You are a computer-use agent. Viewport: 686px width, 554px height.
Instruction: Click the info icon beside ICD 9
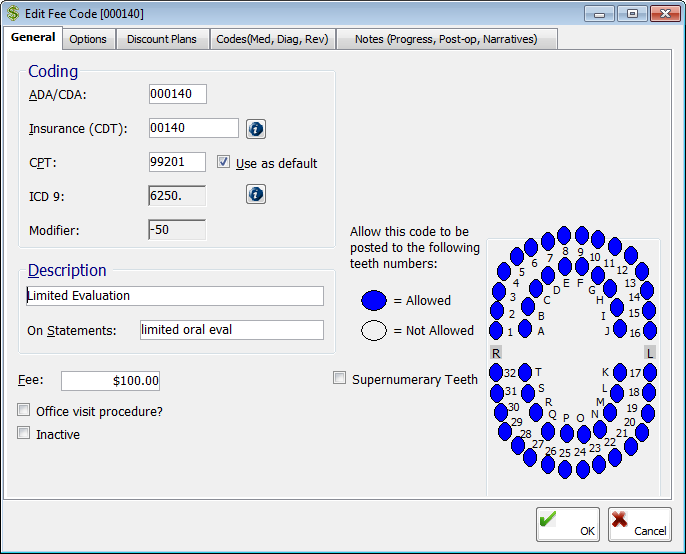(256, 194)
